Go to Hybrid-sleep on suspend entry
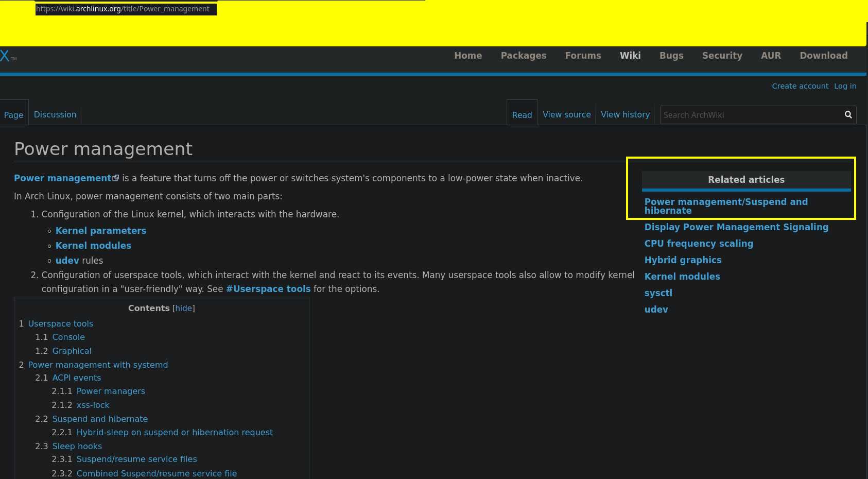 175,432
